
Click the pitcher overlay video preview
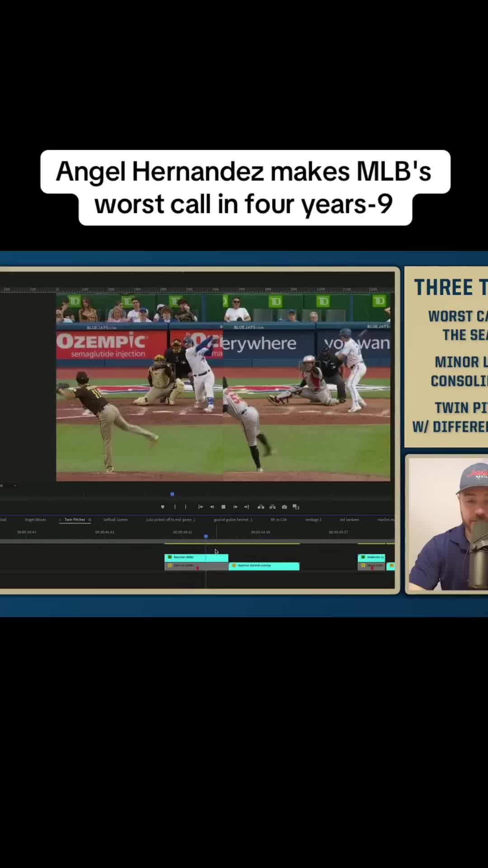(x=223, y=387)
